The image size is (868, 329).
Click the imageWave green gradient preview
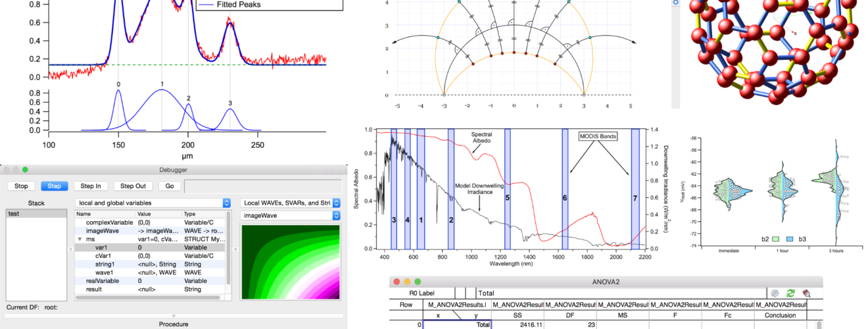pyautogui.click(x=290, y=263)
